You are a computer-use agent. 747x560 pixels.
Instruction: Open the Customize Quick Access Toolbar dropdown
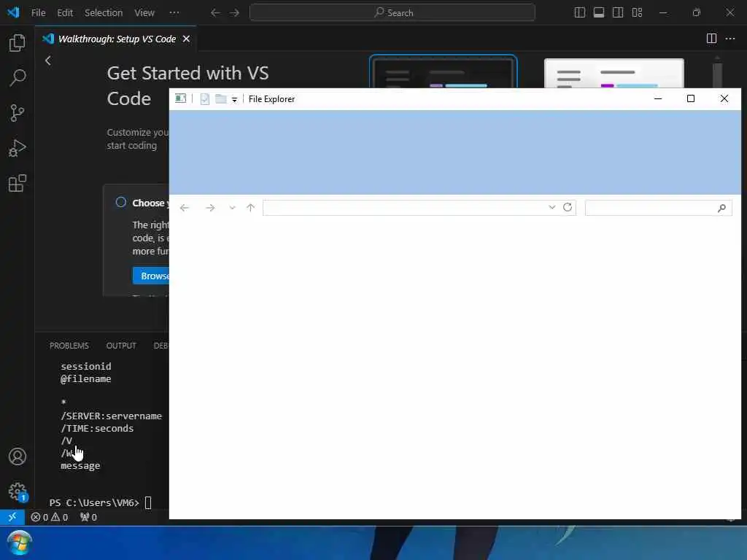234,99
